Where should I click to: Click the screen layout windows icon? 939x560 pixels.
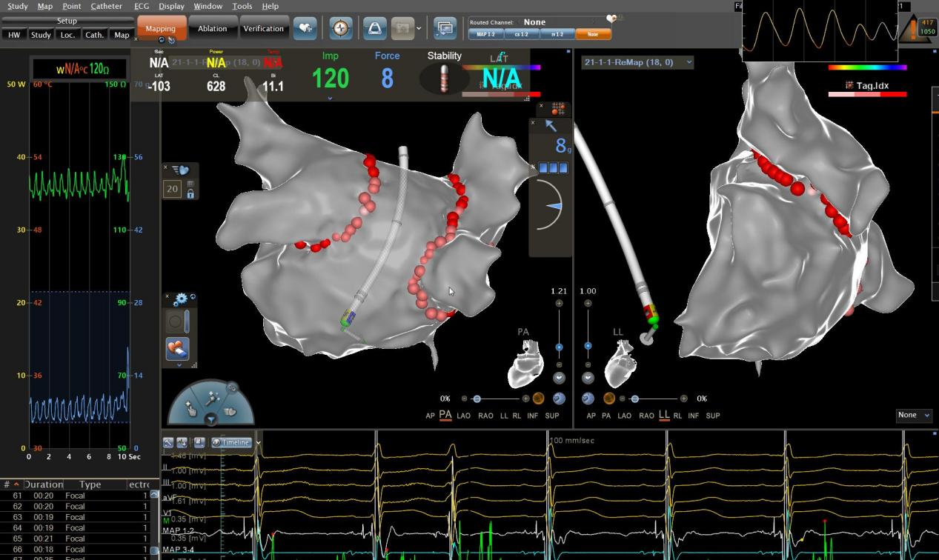445,28
